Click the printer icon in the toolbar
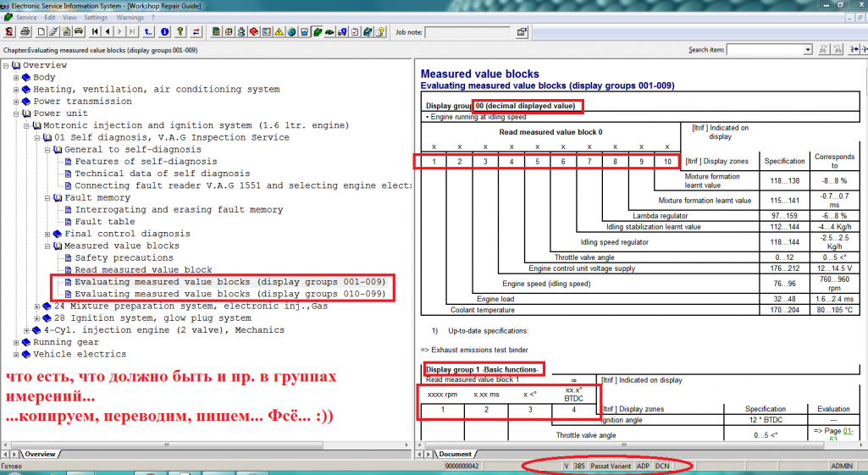 click(25, 32)
